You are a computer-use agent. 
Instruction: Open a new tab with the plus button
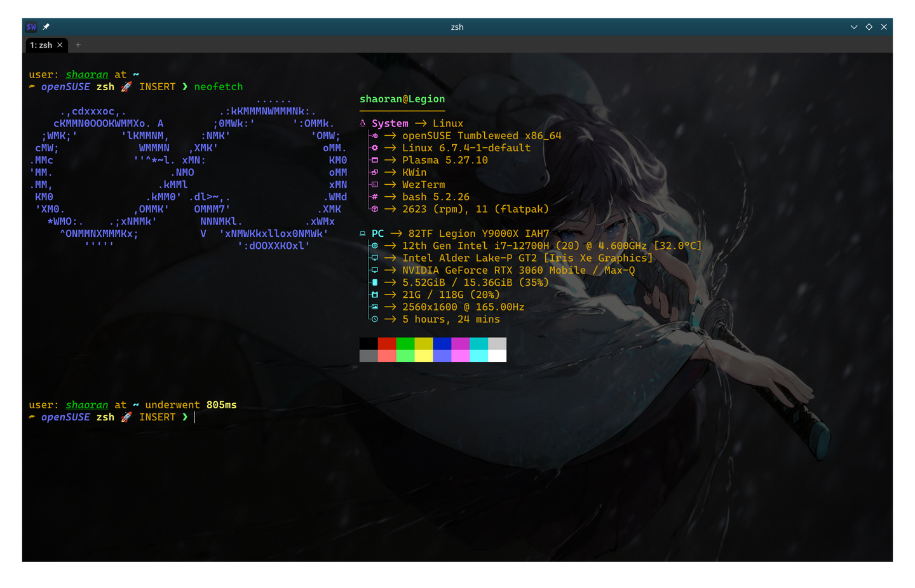point(78,45)
